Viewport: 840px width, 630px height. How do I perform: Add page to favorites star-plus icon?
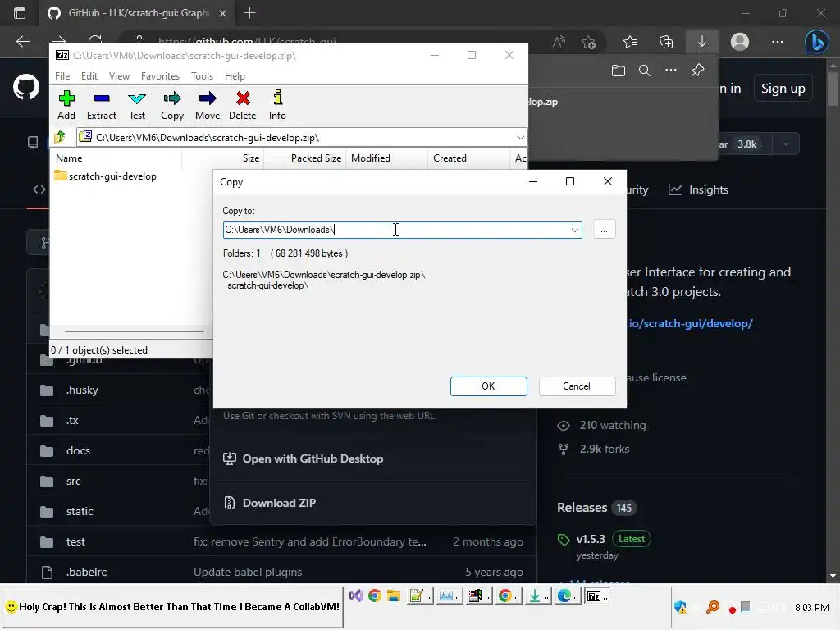point(588,42)
